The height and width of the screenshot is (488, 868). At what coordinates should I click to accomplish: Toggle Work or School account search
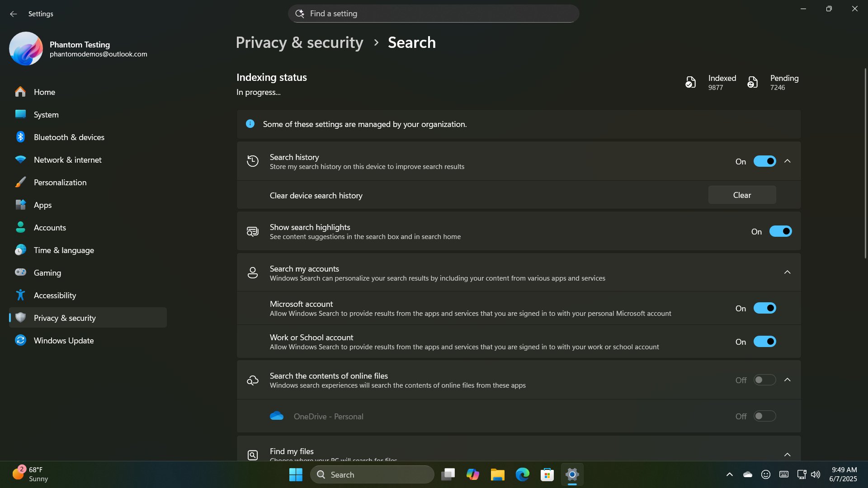coord(764,342)
